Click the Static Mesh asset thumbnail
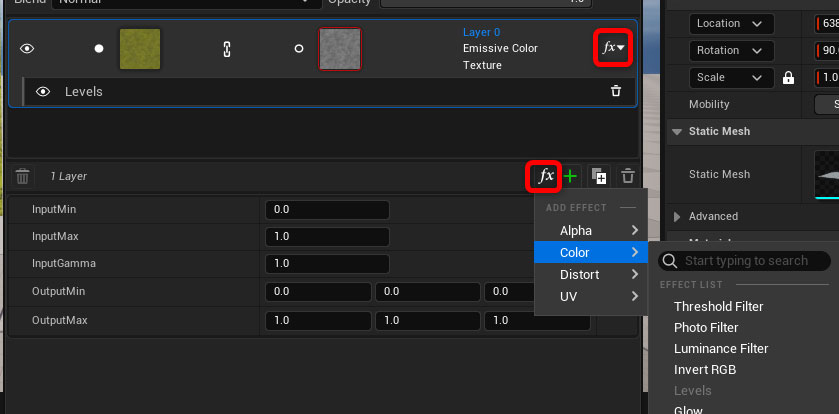Viewport: 839px width, 414px height. (826, 174)
